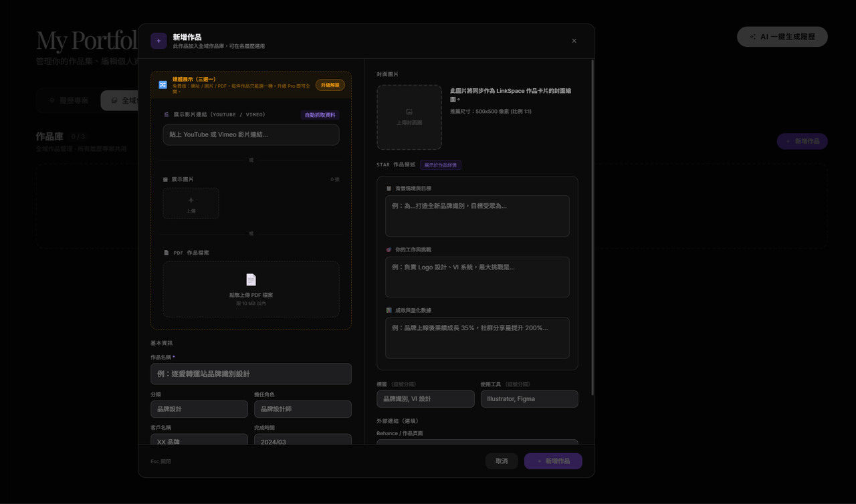Focus the 客戶名稱 field showing XX 品牌

pos(199,439)
